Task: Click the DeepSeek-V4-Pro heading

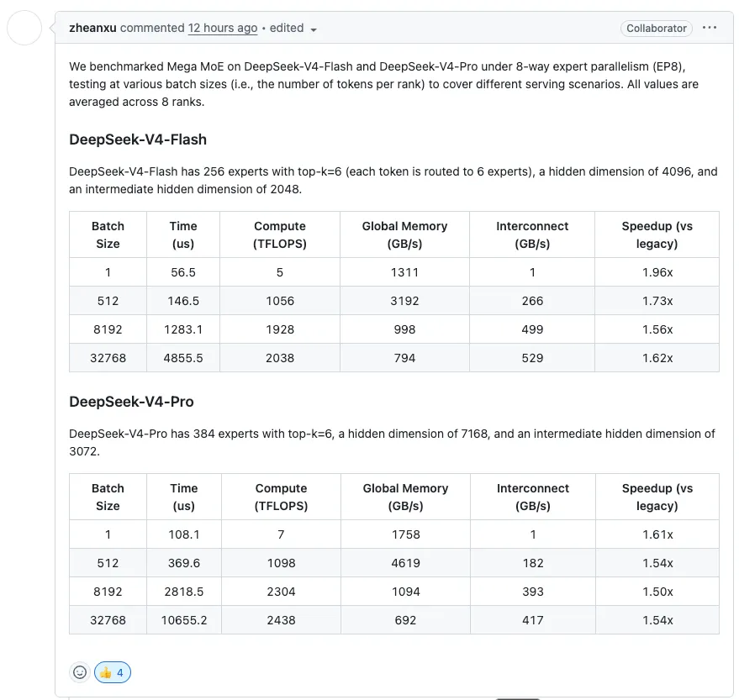Action: [131, 402]
